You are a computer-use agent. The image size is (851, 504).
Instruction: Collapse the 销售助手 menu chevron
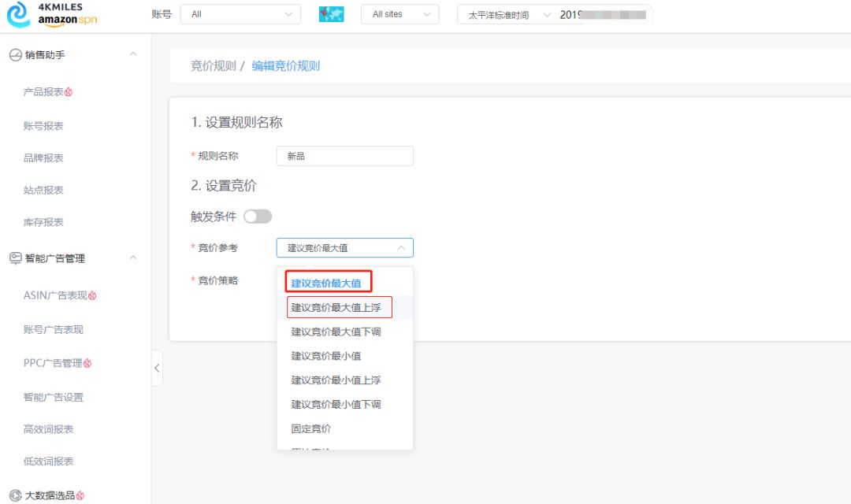133,54
